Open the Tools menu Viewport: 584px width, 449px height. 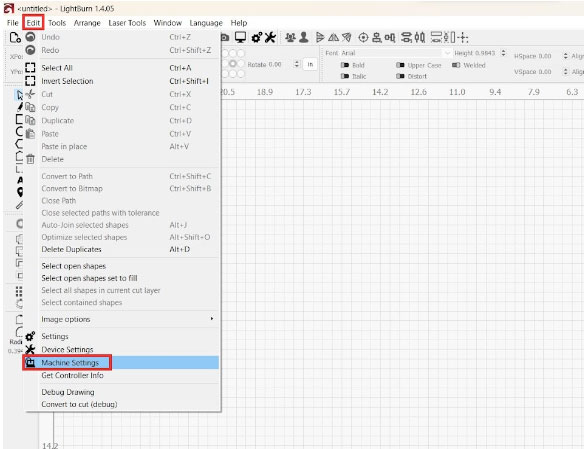(x=57, y=23)
